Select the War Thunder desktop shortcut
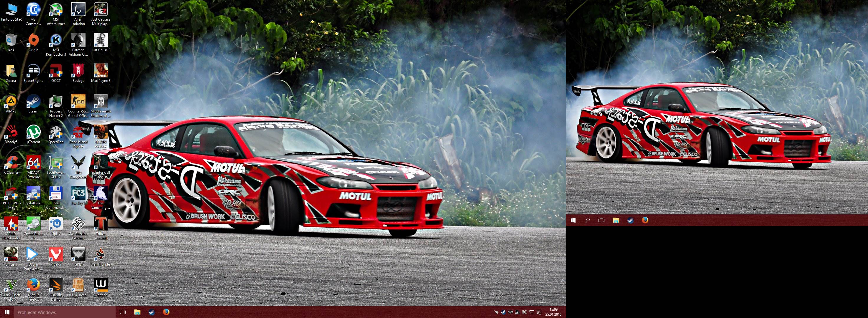Viewport: 868px width, 318px height. point(101,257)
